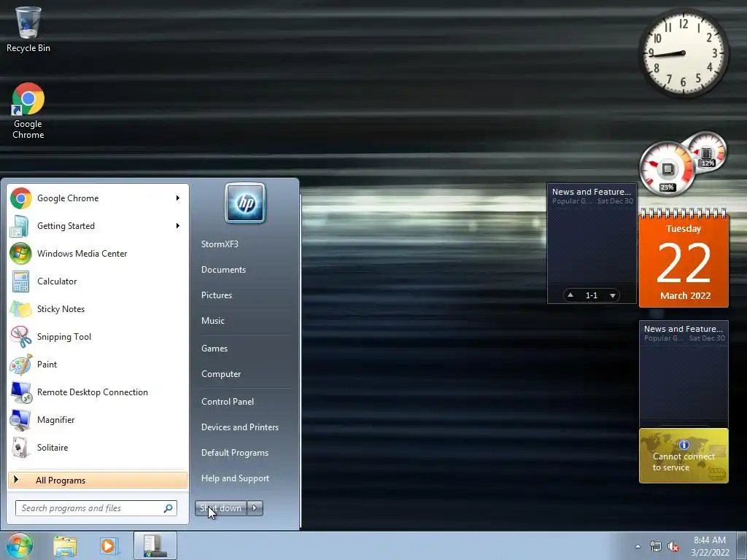Open the Google Chrome desktop shortcut
Viewport: 747px width, 560px height.
[28, 111]
